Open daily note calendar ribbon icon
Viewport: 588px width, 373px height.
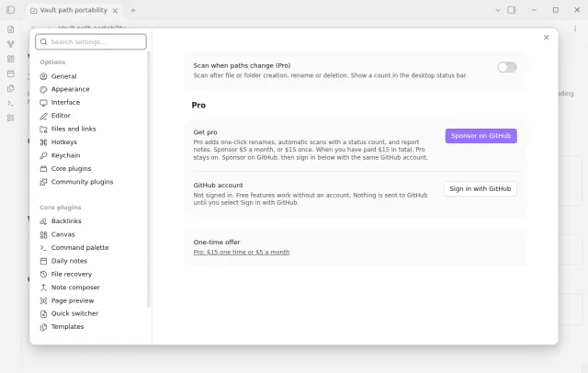click(x=10, y=73)
